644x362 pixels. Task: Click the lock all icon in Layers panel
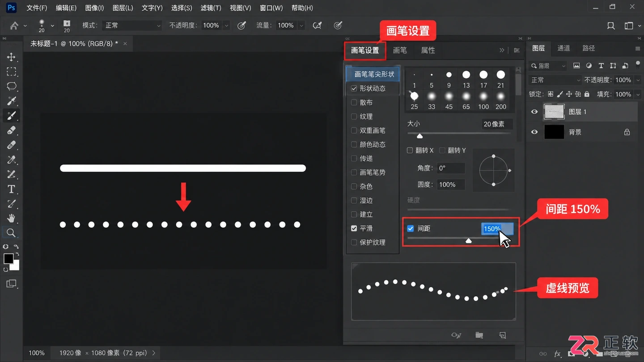tap(587, 94)
